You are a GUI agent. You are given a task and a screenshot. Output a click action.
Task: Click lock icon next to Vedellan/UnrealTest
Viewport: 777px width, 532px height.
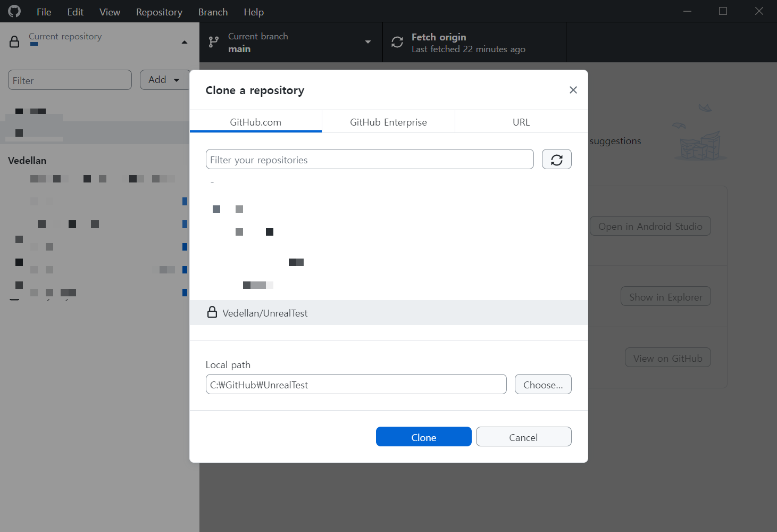pyautogui.click(x=212, y=312)
